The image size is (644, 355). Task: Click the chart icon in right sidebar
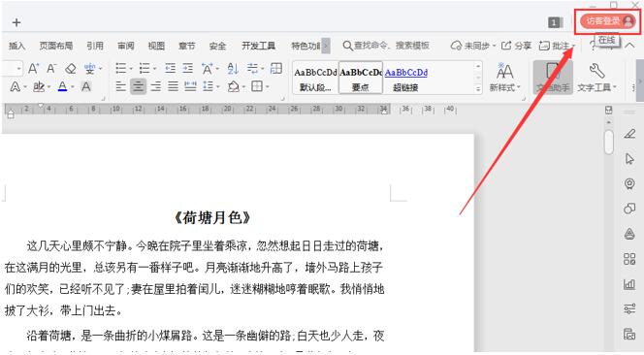coord(629,284)
